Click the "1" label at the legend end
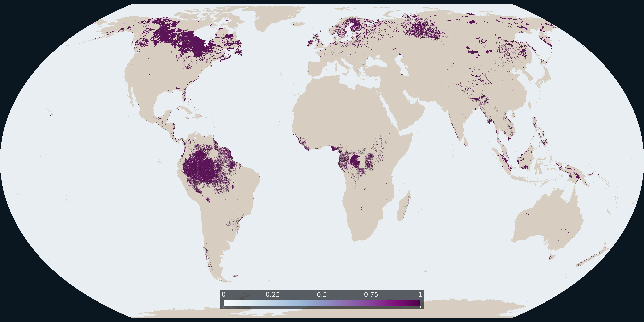 pos(420,295)
